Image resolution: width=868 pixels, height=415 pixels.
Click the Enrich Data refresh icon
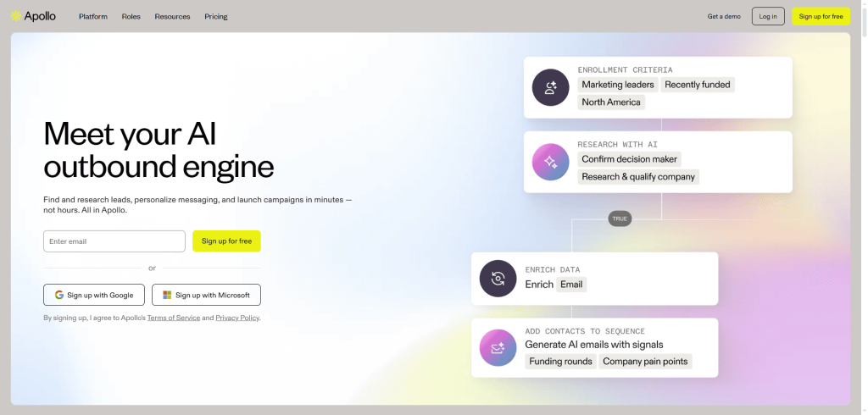[x=498, y=279]
